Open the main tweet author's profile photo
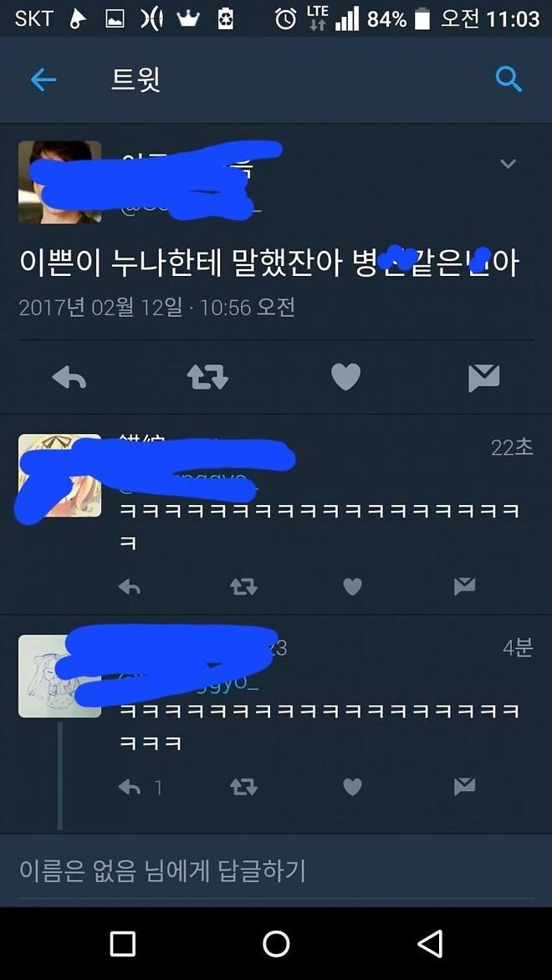This screenshot has width=552, height=980. click(x=59, y=182)
